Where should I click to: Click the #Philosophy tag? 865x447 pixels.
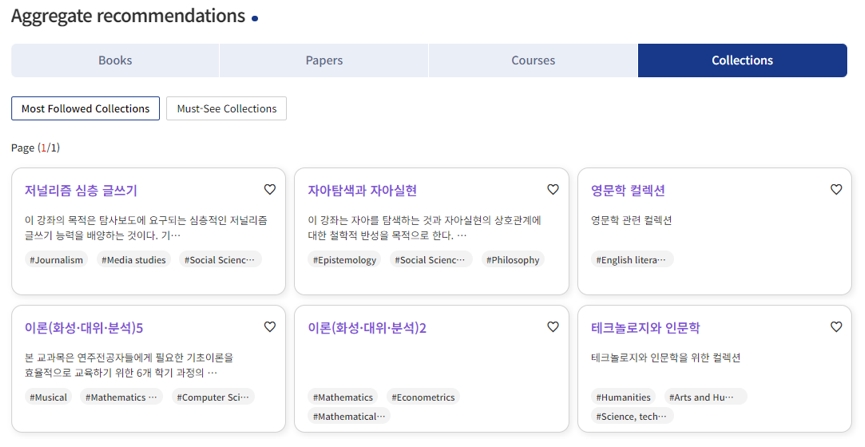512,259
